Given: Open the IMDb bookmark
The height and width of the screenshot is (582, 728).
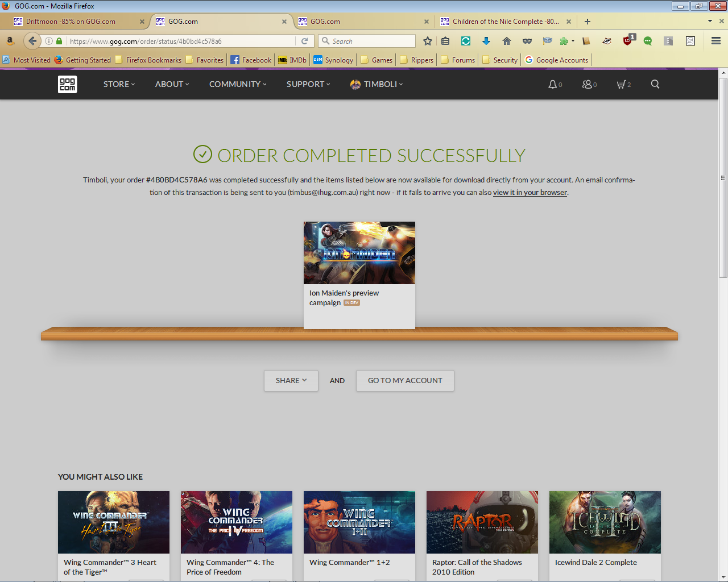Looking at the screenshot, I should 292,60.
